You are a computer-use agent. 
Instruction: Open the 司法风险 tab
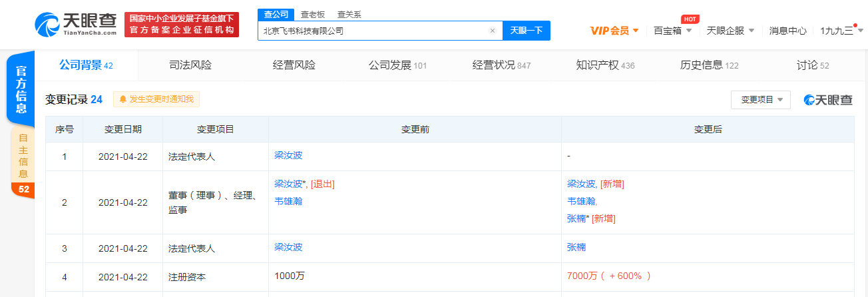(x=190, y=65)
